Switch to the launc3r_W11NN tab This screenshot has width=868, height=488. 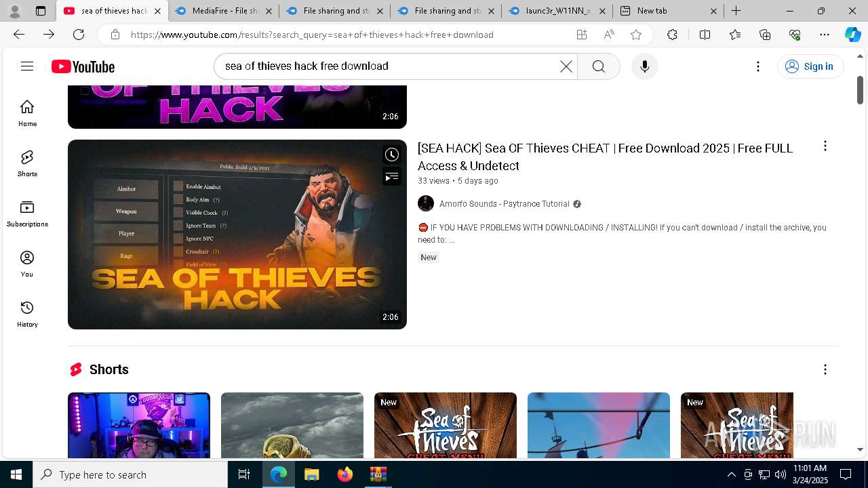[557, 11]
